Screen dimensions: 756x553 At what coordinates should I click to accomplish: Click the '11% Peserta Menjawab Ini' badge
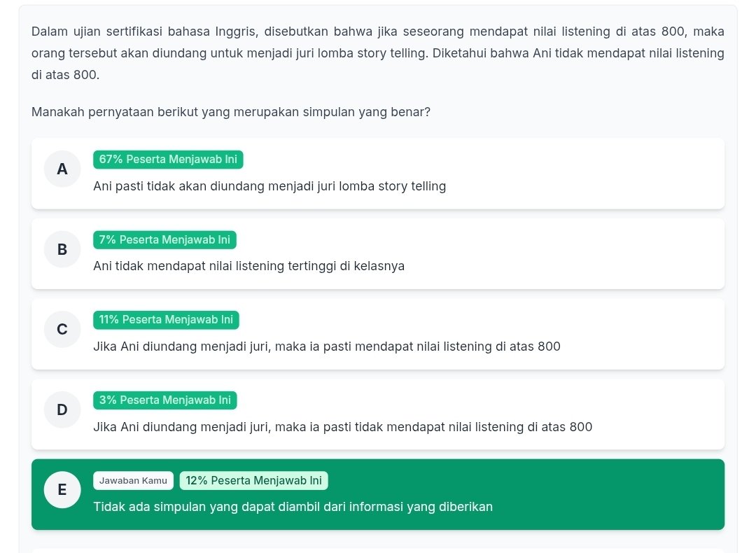coord(166,320)
